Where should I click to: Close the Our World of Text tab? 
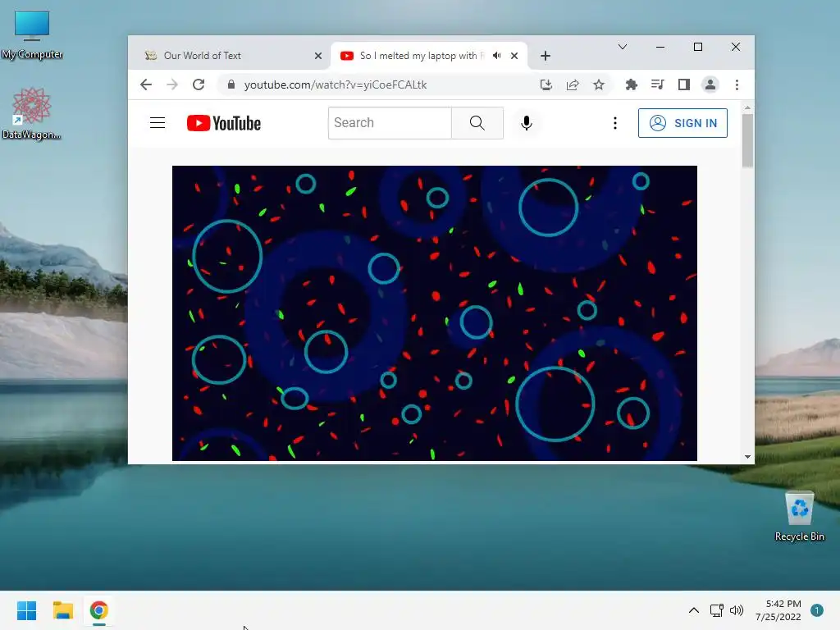(318, 56)
